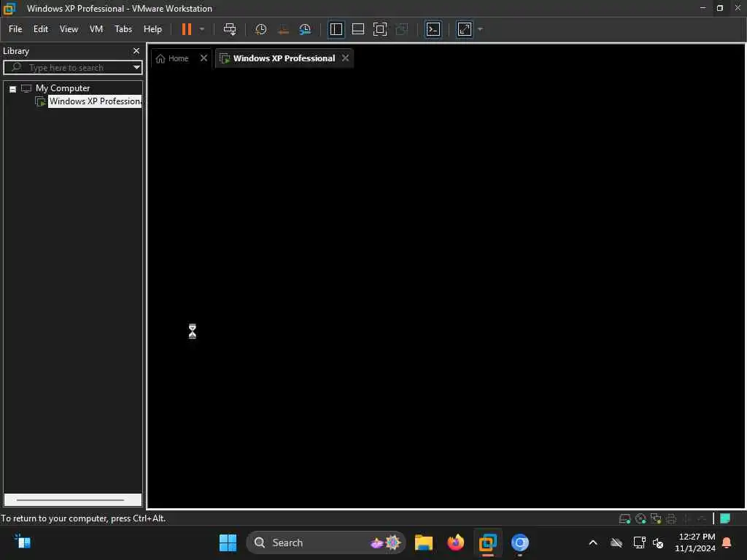This screenshot has height=560, width=747.
Task: Click the Library search field
Action: point(71,68)
